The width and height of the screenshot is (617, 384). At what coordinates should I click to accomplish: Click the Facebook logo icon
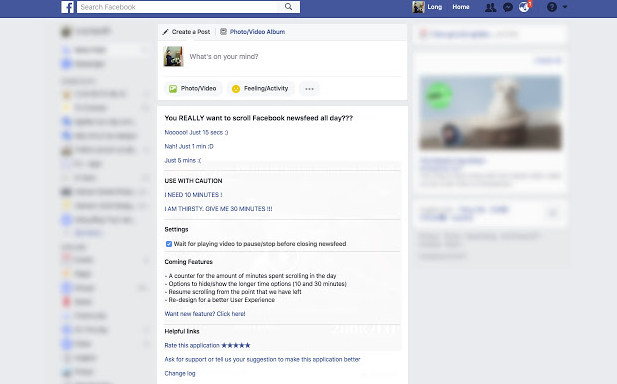coord(67,7)
